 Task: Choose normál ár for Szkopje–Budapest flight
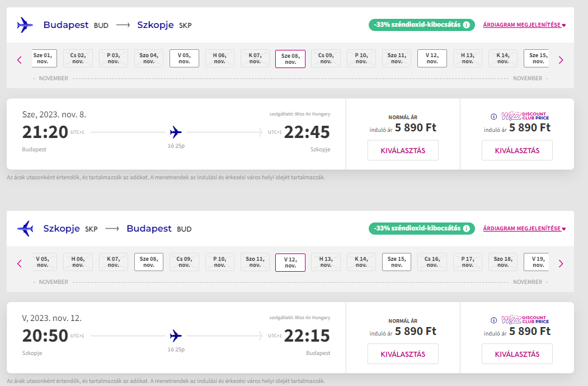pos(403,354)
